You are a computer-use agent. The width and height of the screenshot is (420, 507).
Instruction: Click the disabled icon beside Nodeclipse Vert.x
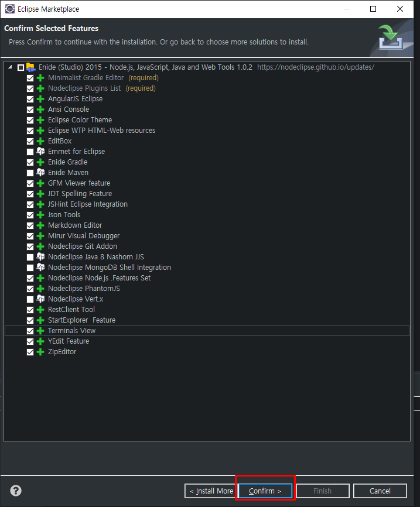[x=40, y=299]
